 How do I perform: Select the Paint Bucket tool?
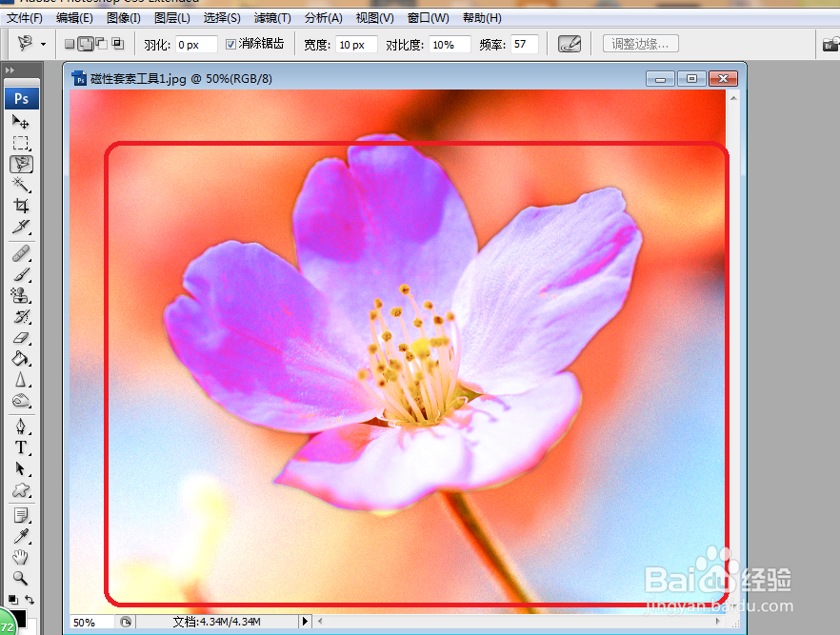(21, 358)
